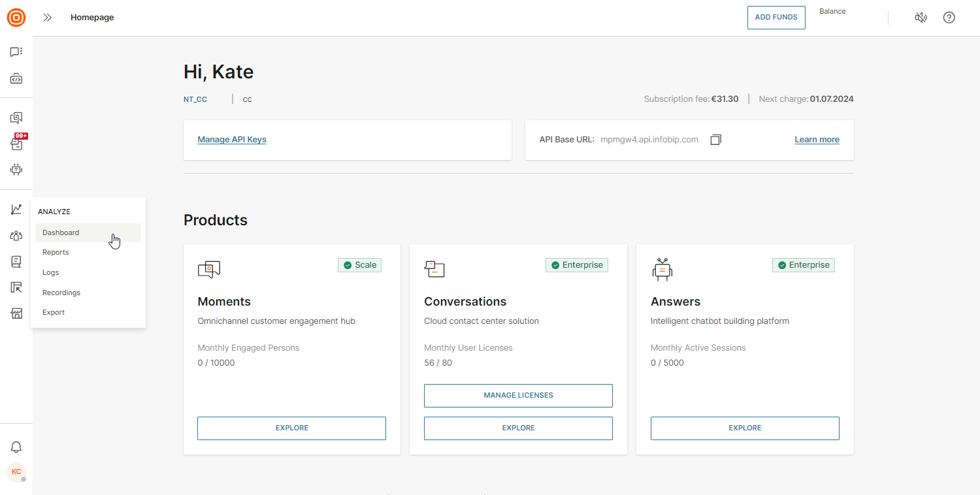Open the Exchange storefront sidebar icon
Screen dimensions: 980x495
[16, 313]
